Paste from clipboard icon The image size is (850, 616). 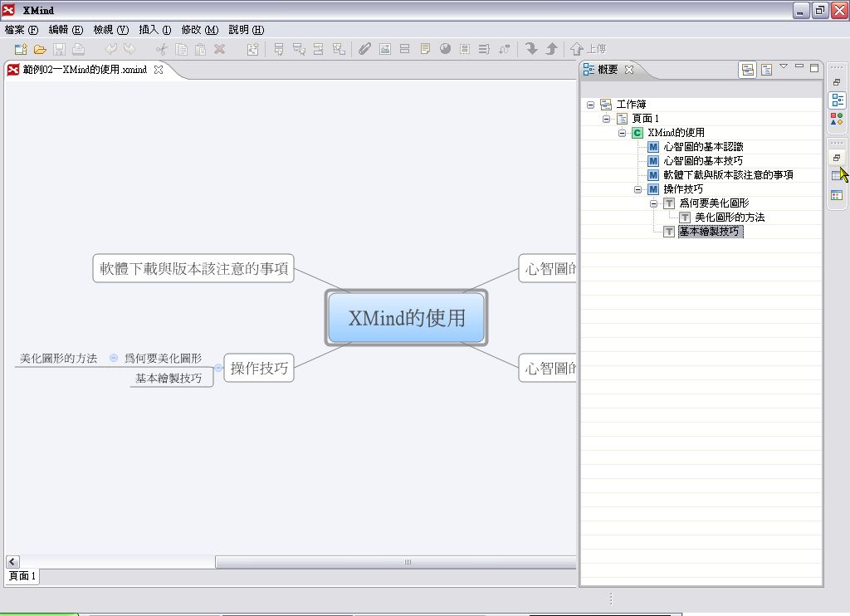(x=200, y=49)
